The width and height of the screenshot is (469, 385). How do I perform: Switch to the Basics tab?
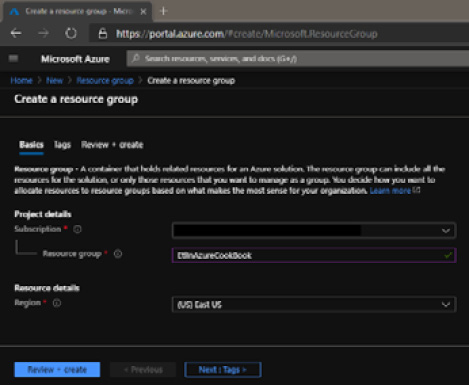(x=31, y=145)
